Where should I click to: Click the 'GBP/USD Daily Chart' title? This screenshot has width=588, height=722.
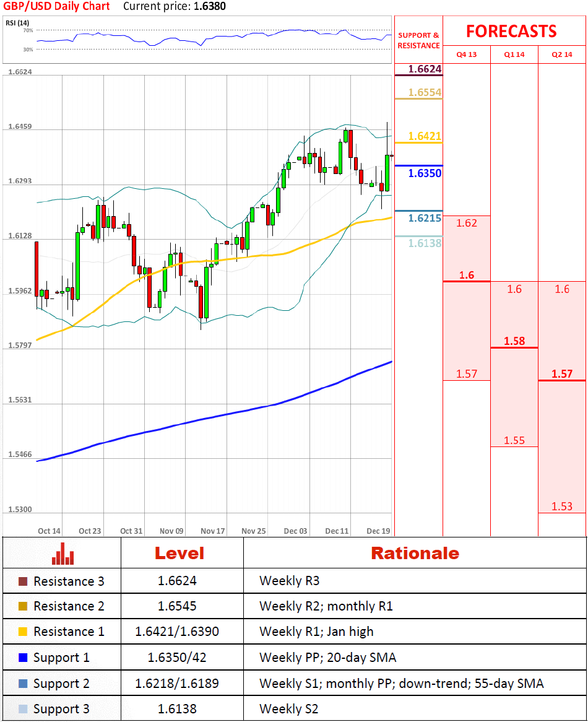[56, 6]
